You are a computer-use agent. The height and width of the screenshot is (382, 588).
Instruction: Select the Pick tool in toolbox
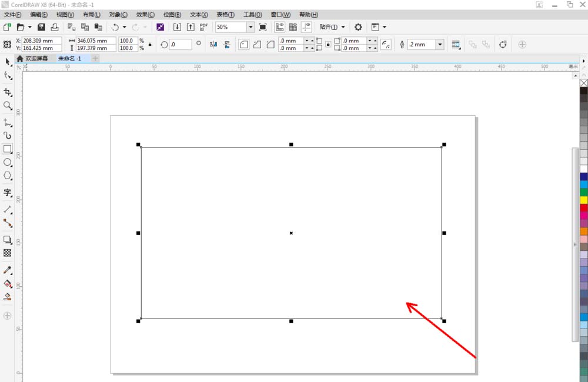pos(8,62)
